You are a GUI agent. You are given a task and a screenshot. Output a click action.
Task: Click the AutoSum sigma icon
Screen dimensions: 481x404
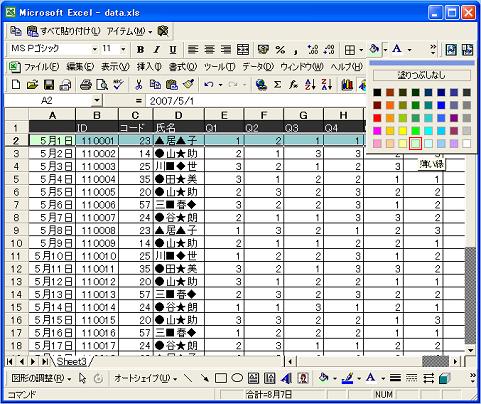(x=277, y=85)
